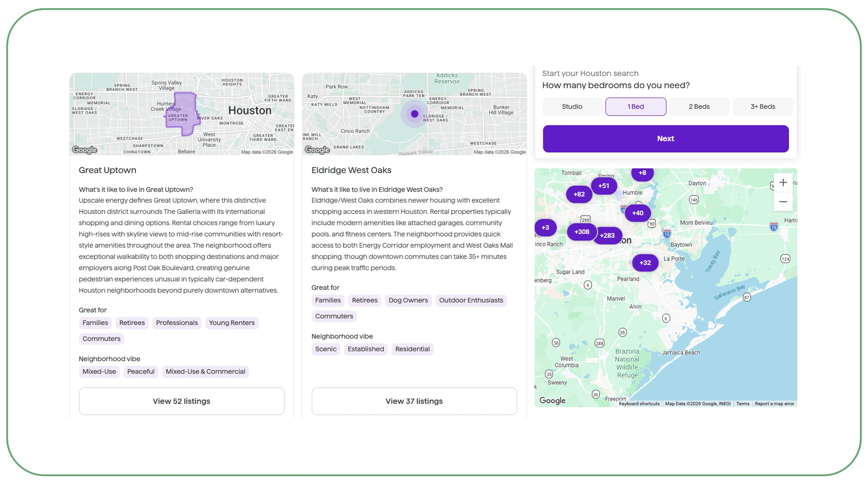Click Commuters tag under Great Uptown
868x484 pixels.
(x=102, y=339)
